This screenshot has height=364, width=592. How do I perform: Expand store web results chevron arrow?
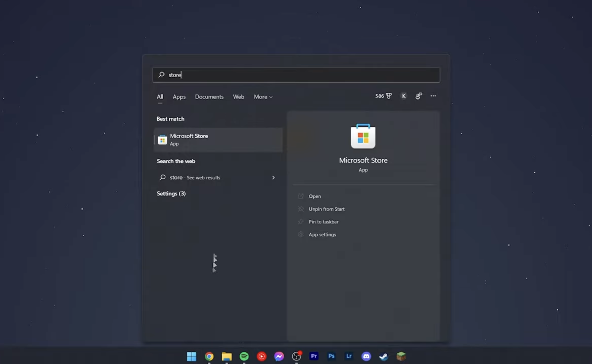click(273, 178)
